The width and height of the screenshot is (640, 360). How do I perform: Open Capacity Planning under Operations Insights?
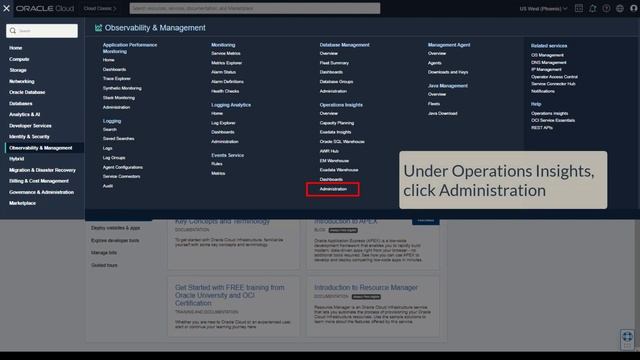[337, 123]
